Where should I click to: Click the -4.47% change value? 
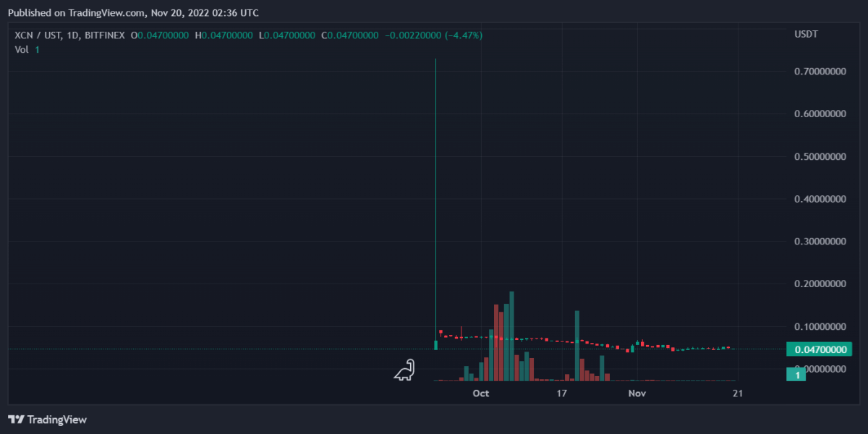(464, 35)
